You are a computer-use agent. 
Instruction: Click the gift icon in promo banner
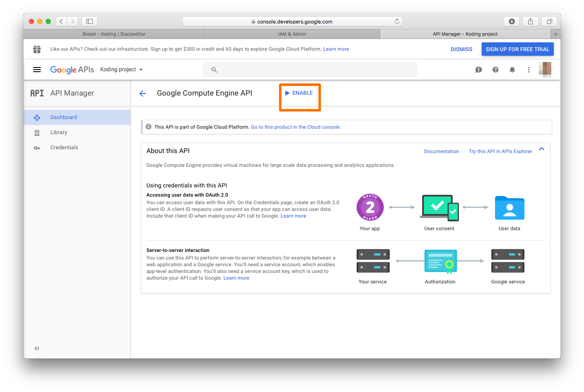point(37,49)
